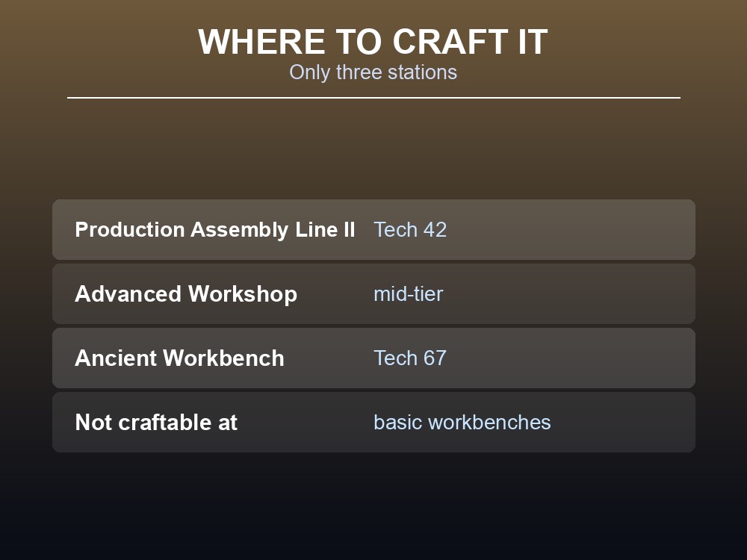Click the 'Not craftable at' label
This screenshot has width=747, height=560.
tap(156, 423)
